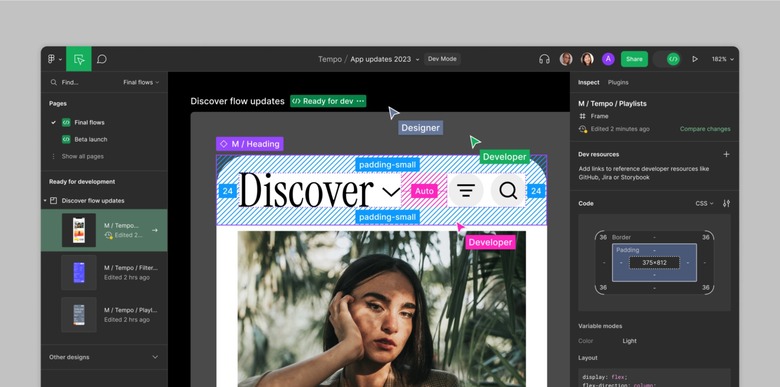The image size is (780, 387).
Task: Toggle the Dev Mode switch
Action: [x=667, y=59]
